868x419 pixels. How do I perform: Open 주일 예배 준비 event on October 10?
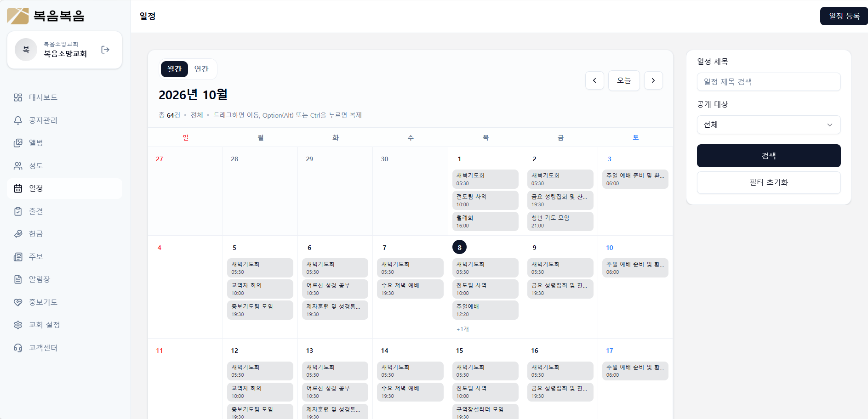pos(635,268)
